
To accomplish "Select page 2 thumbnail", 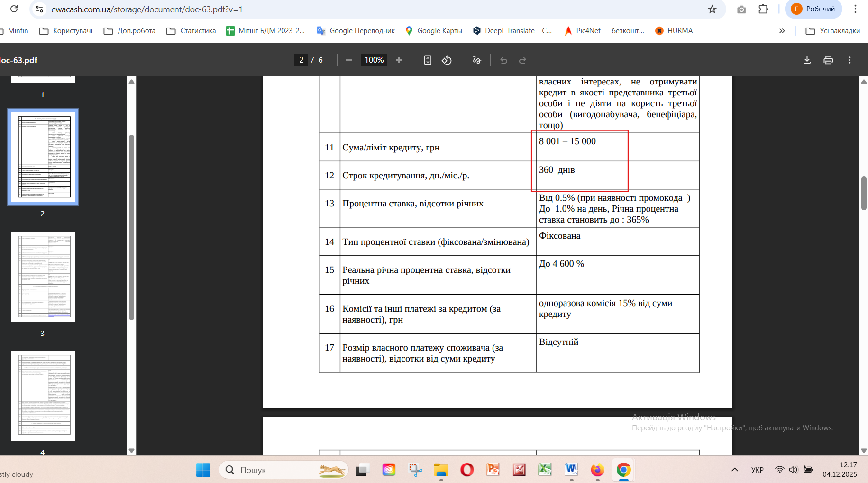I will coord(43,157).
